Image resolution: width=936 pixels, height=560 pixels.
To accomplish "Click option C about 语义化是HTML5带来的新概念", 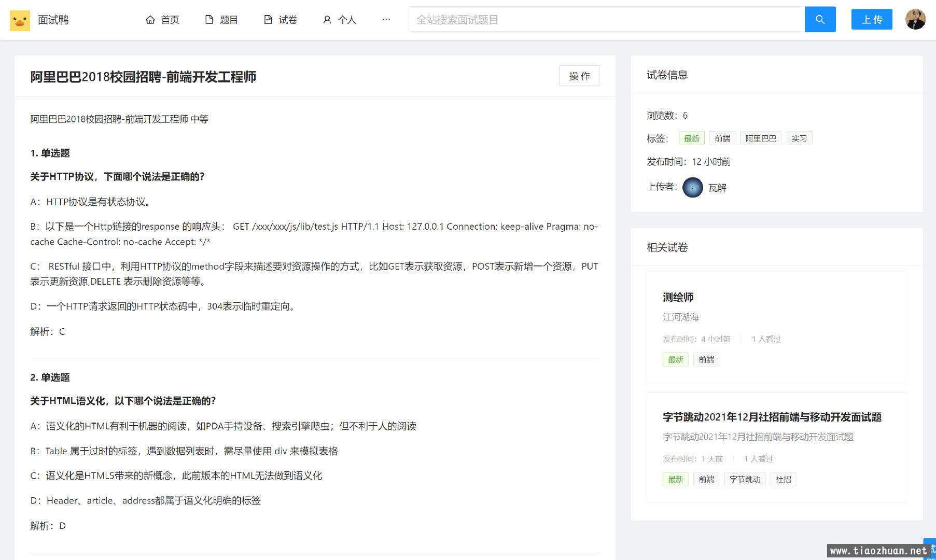I will 176,475.
